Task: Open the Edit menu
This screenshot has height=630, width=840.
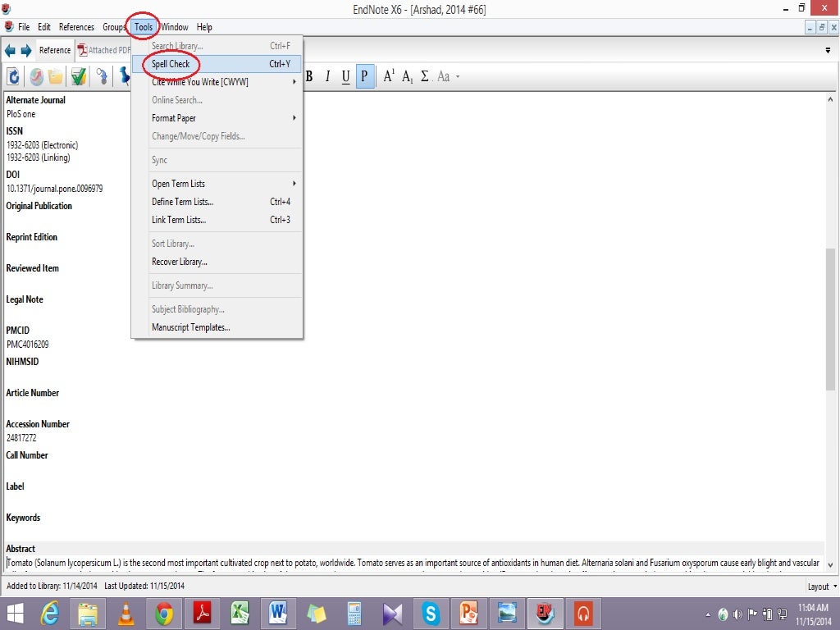Action: pyautogui.click(x=44, y=27)
